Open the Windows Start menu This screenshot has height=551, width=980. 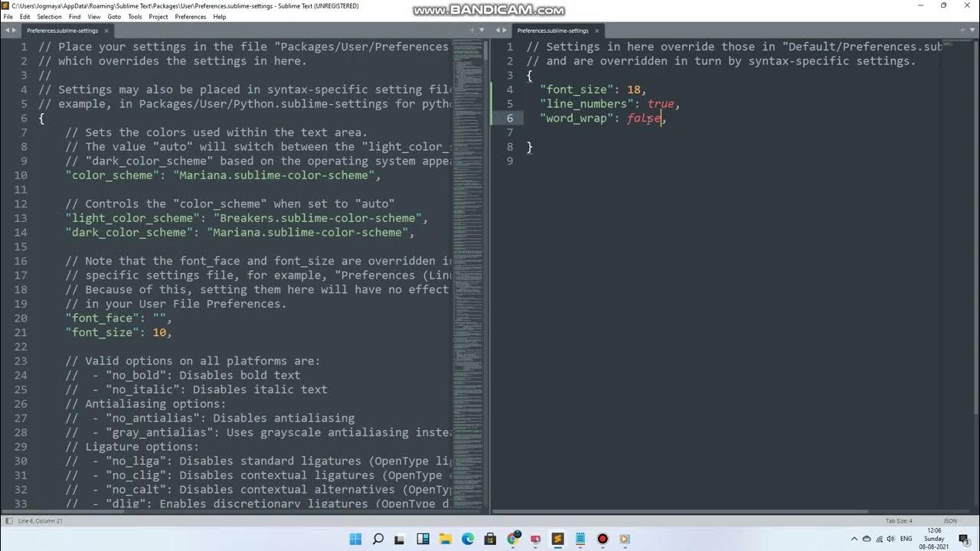(355, 539)
